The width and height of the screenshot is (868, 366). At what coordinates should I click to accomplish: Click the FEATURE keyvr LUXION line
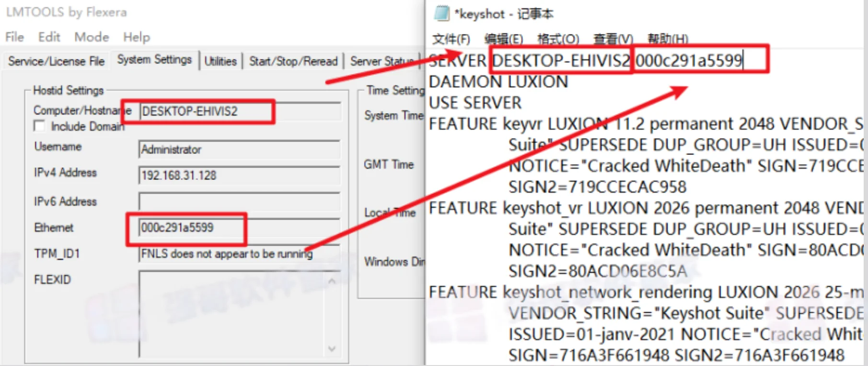646,124
